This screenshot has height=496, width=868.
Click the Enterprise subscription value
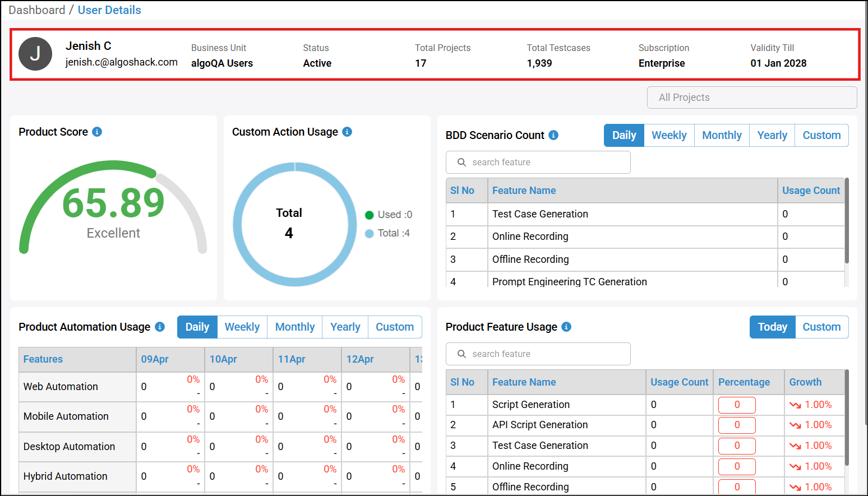[x=662, y=63]
